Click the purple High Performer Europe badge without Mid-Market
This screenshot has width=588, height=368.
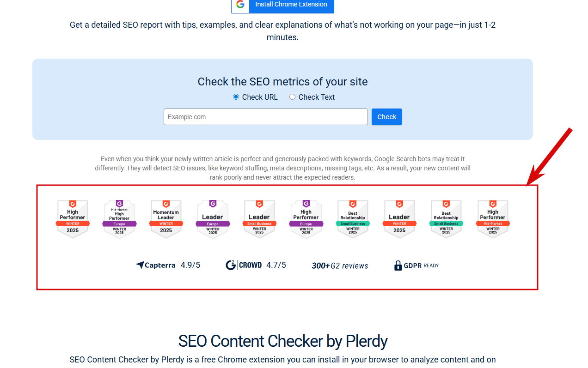[x=306, y=219]
